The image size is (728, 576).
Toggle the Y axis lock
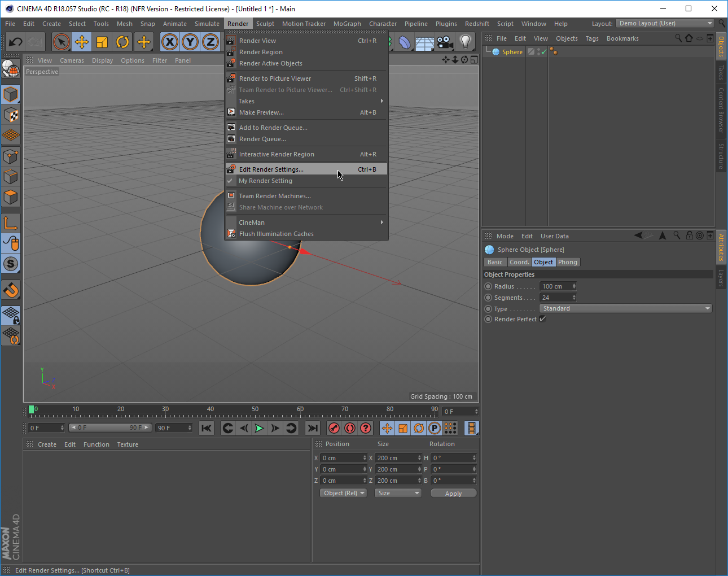[190, 42]
